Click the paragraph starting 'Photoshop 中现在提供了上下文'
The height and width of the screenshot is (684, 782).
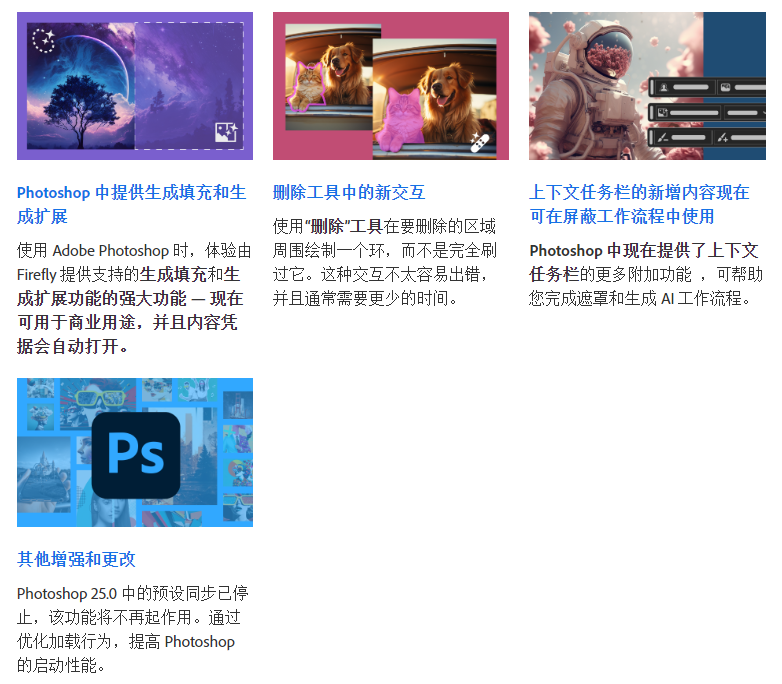[x=646, y=274]
